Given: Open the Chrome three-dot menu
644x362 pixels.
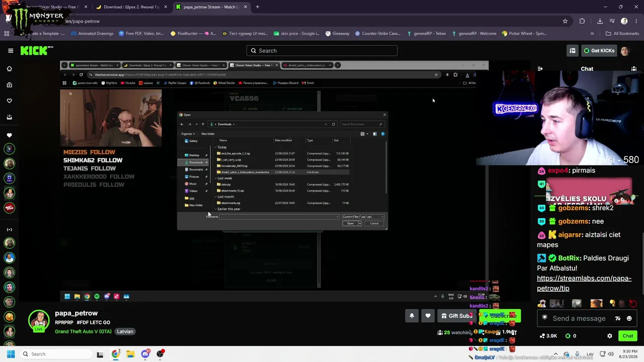Looking at the screenshot, I should click(x=635, y=21).
